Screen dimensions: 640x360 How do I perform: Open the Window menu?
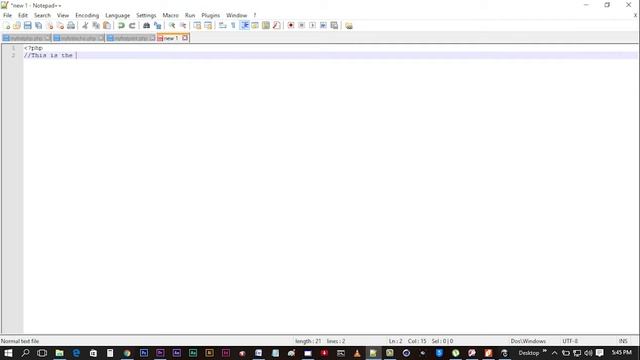(x=236, y=15)
